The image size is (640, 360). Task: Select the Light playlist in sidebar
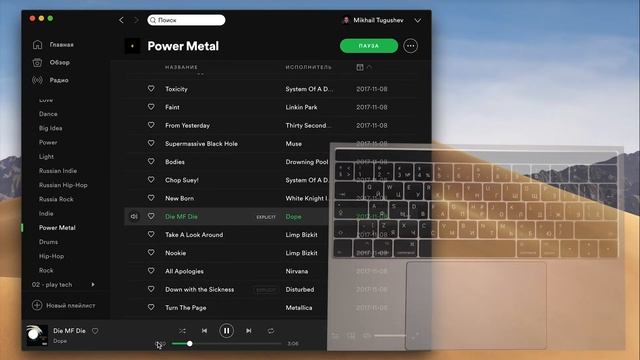point(46,157)
